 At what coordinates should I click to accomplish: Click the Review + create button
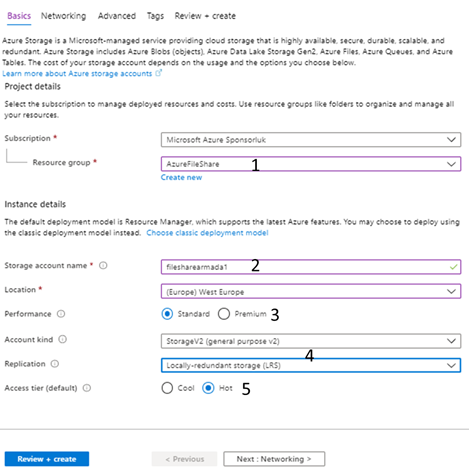pyautogui.click(x=47, y=459)
